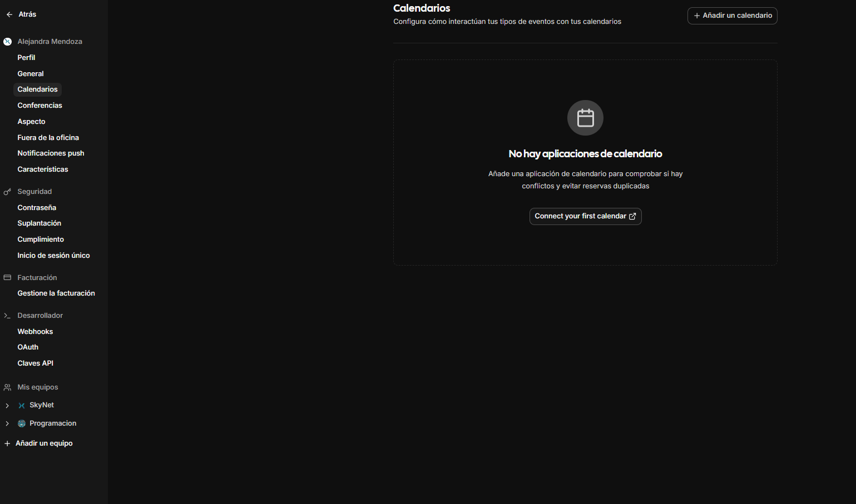Open Webhooks developer settings
The width and height of the screenshot is (856, 504).
click(35, 332)
